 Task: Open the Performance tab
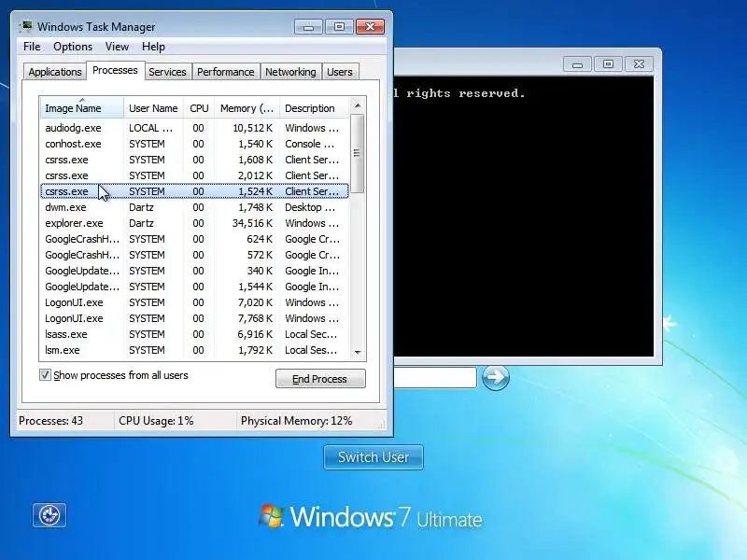tap(226, 72)
